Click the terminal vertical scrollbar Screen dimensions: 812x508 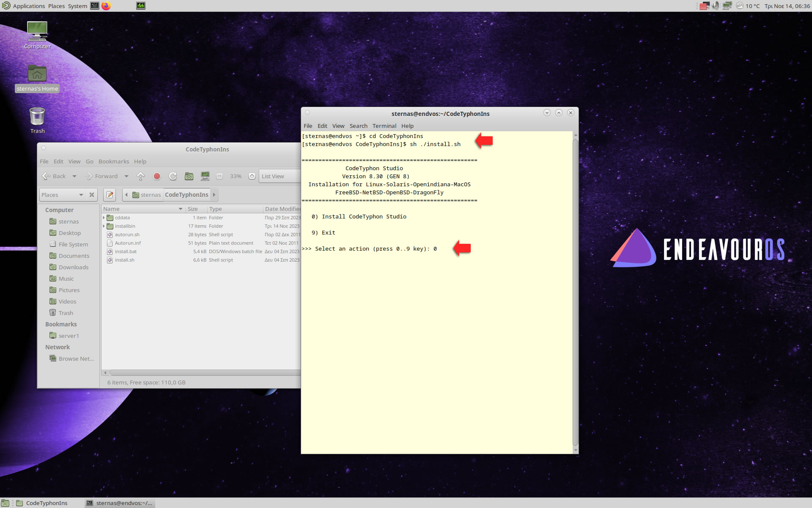(x=575, y=292)
